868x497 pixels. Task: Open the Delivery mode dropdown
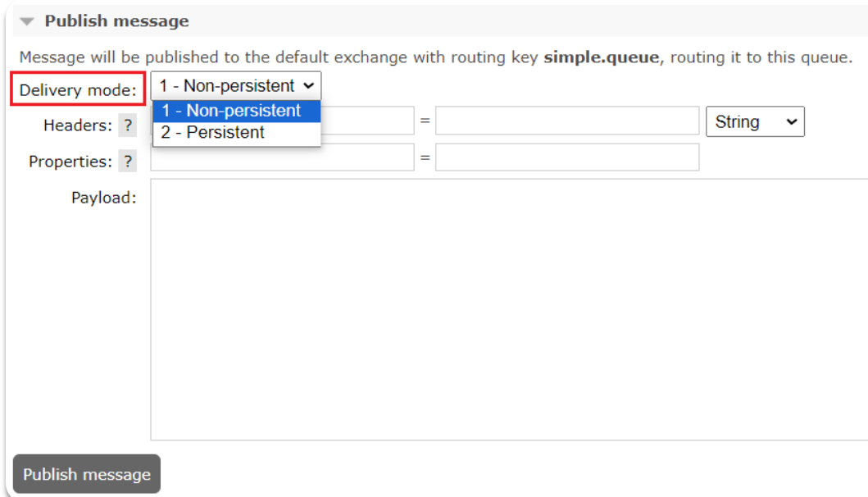236,86
